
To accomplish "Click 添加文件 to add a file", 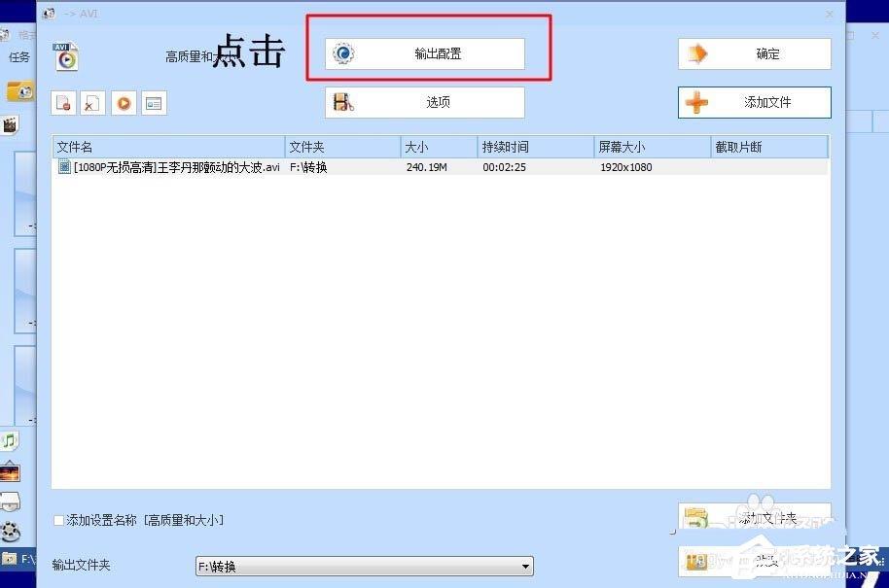I will point(754,102).
